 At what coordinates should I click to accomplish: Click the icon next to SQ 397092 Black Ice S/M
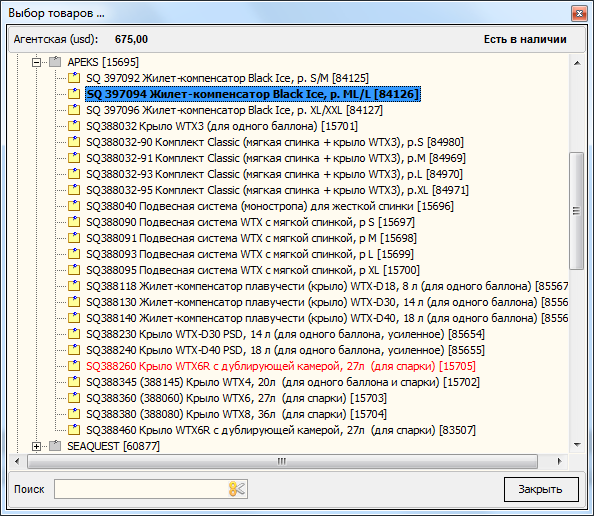point(74,78)
